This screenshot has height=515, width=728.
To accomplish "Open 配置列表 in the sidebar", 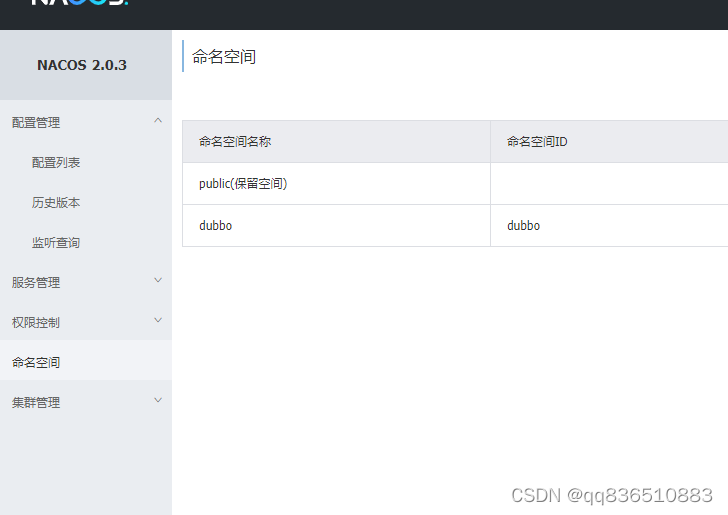I will 56,163.
